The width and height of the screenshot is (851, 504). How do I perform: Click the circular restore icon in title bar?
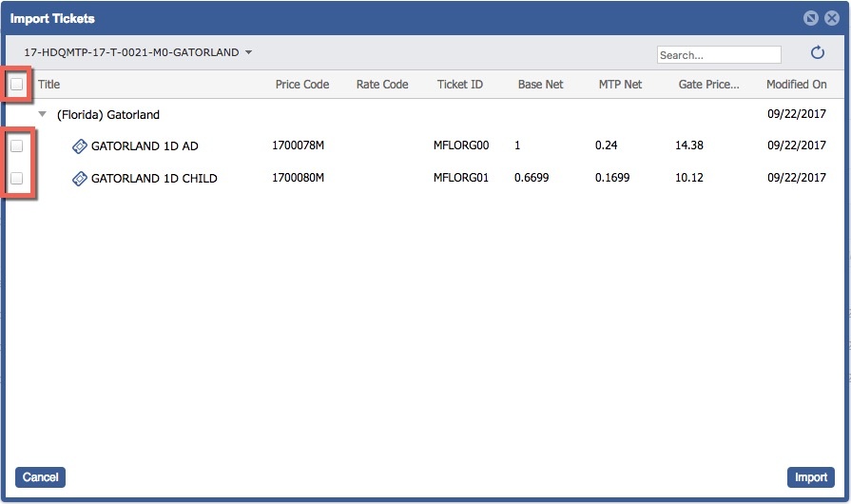pos(811,18)
